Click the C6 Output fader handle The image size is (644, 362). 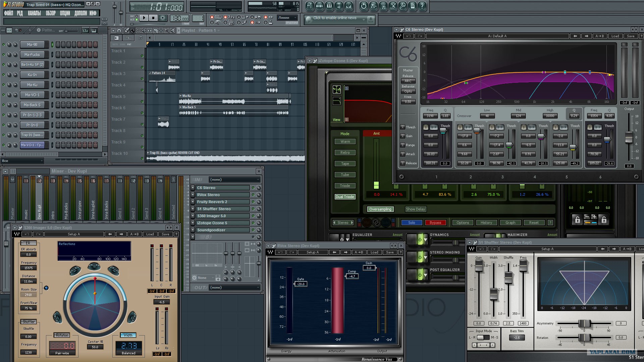pos(629,138)
